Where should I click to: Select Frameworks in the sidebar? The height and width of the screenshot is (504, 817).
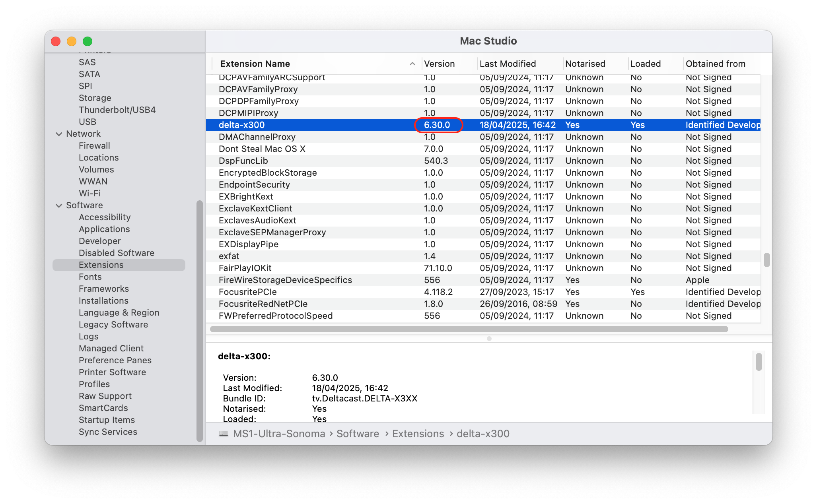pyautogui.click(x=104, y=289)
